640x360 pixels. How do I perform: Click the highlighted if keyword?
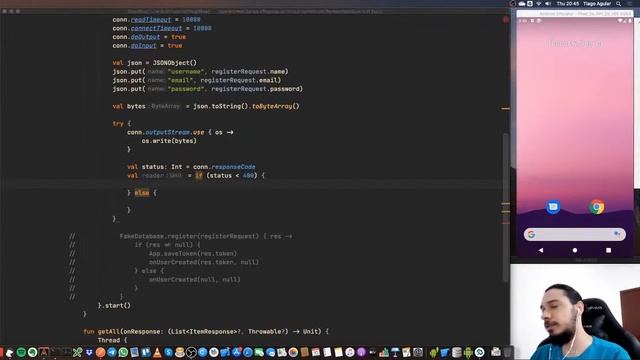pyautogui.click(x=199, y=176)
